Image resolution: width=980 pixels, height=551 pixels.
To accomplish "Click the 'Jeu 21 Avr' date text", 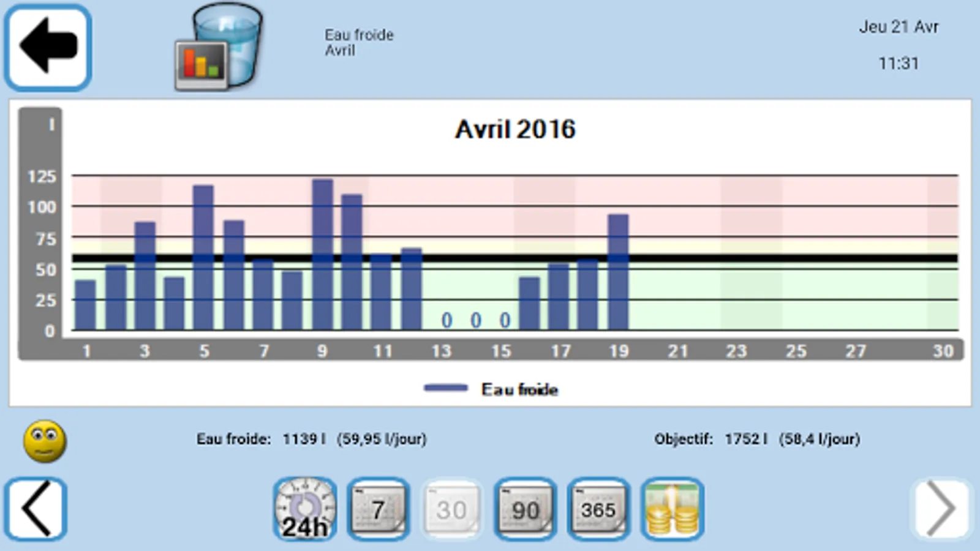I will (x=899, y=27).
